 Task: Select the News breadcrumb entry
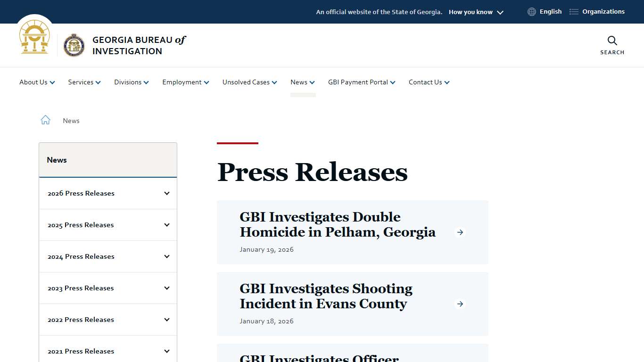71,121
